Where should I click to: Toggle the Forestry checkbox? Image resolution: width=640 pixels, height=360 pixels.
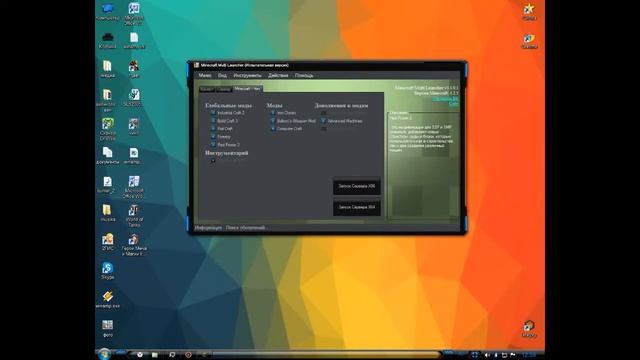213,136
